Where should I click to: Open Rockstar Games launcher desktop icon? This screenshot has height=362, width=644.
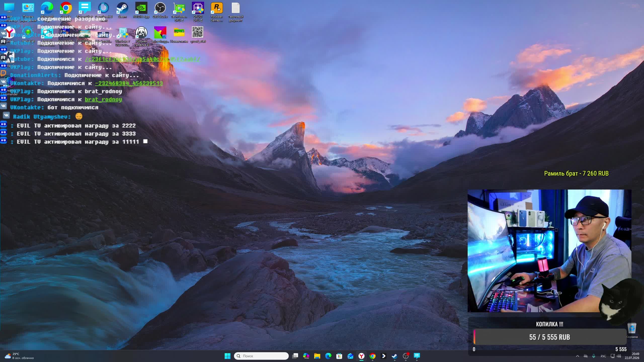(x=217, y=12)
